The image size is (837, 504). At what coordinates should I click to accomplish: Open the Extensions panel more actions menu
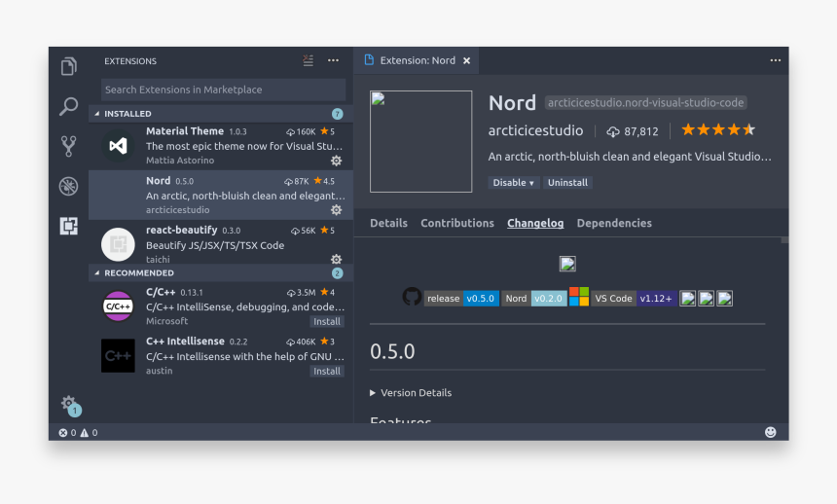click(x=333, y=60)
